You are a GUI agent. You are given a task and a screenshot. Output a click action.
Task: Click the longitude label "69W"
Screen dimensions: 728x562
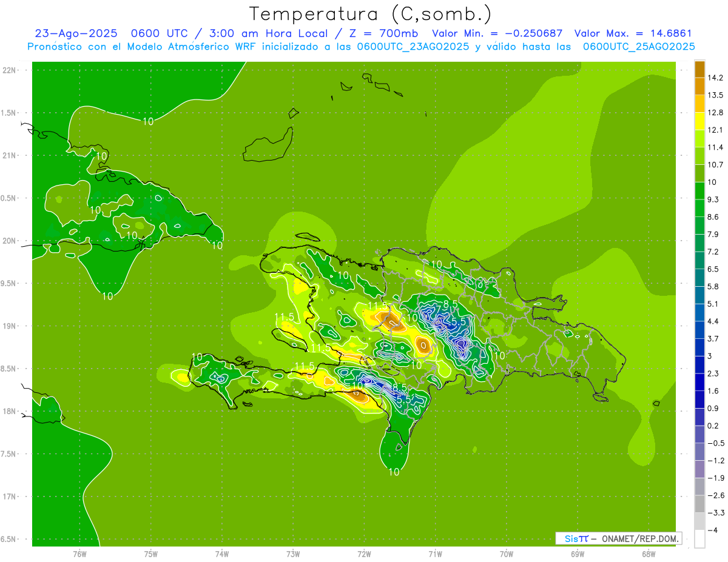[x=578, y=554]
